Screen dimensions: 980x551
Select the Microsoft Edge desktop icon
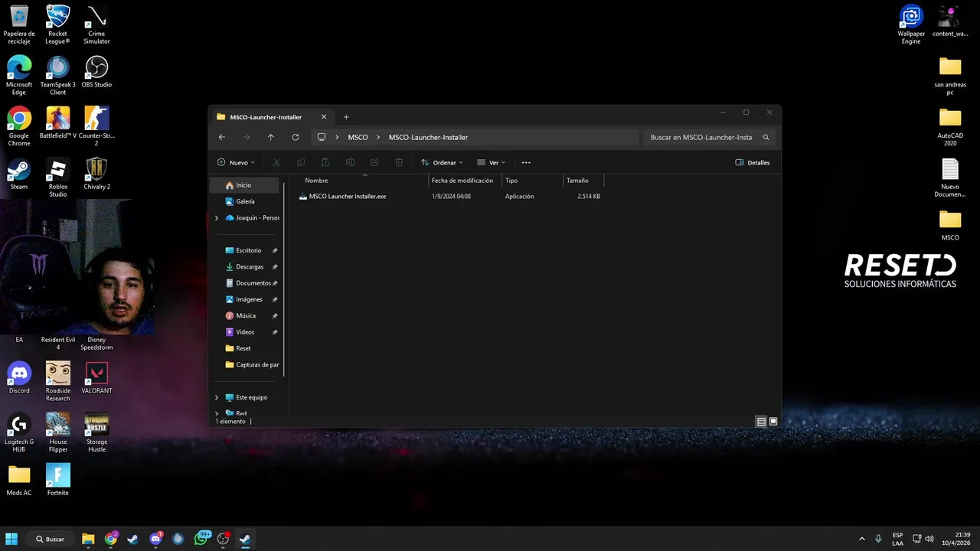coord(19,76)
